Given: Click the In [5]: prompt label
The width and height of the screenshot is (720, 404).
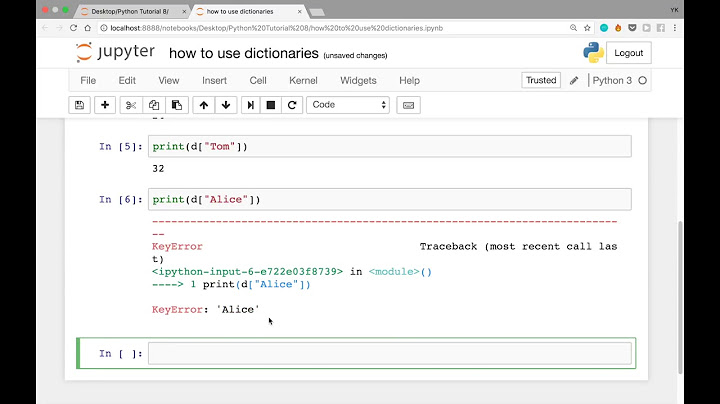Looking at the screenshot, I should (121, 147).
